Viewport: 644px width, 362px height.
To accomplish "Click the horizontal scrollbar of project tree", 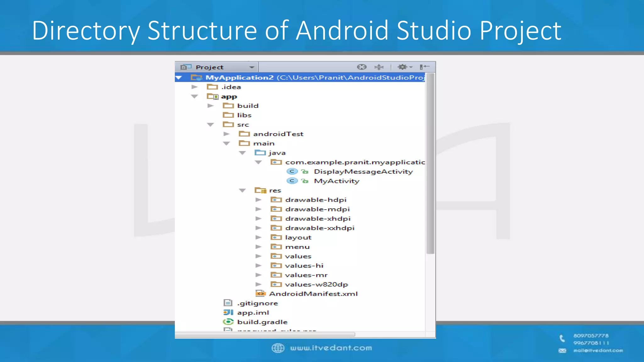I will coord(265,335).
